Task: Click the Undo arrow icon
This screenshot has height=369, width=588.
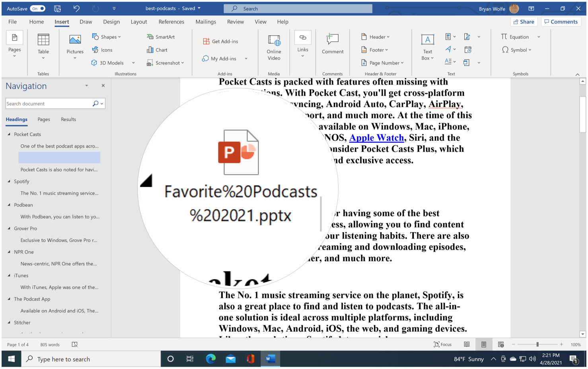Action: click(x=76, y=8)
